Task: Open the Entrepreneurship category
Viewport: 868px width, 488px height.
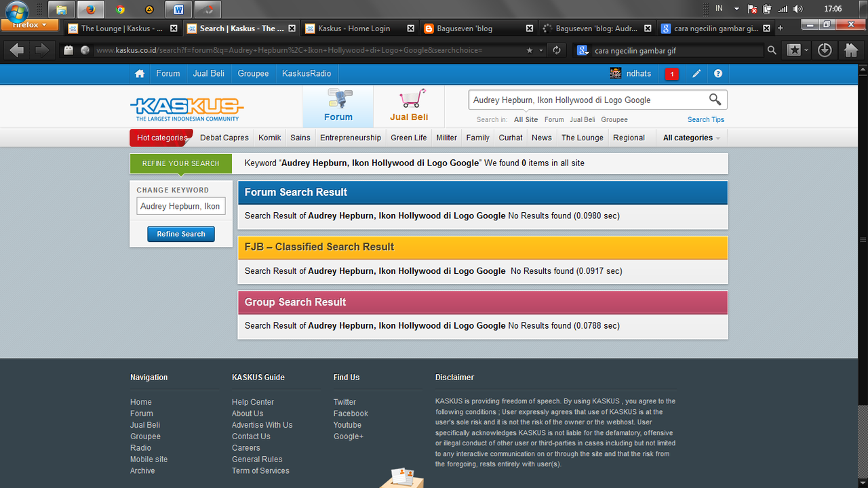Action: click(351, 138)
